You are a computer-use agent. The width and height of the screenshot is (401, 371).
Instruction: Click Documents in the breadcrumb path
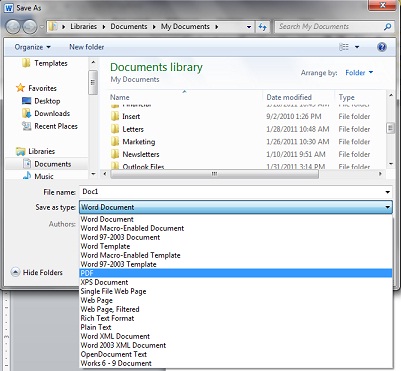coord(129,27)
